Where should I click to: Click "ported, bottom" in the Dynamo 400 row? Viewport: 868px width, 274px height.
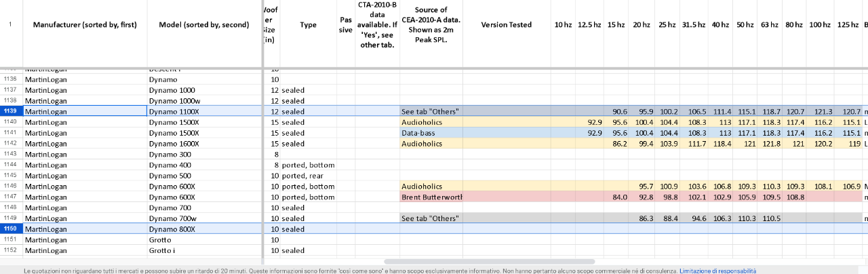[308, 165]
